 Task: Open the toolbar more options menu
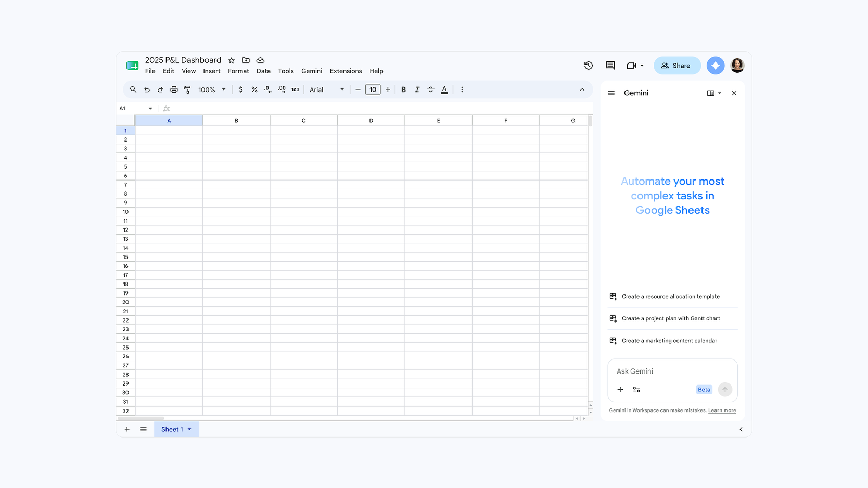pyautogui.click(x=462, y=89)
